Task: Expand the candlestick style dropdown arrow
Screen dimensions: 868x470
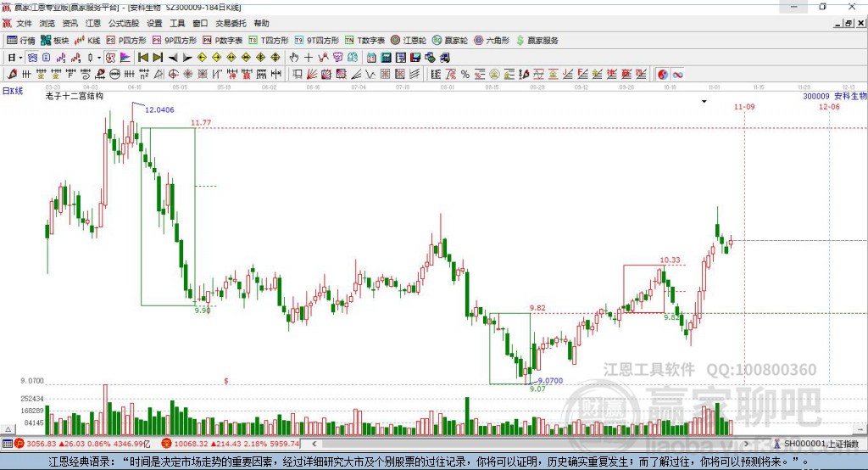Action: 98,58
